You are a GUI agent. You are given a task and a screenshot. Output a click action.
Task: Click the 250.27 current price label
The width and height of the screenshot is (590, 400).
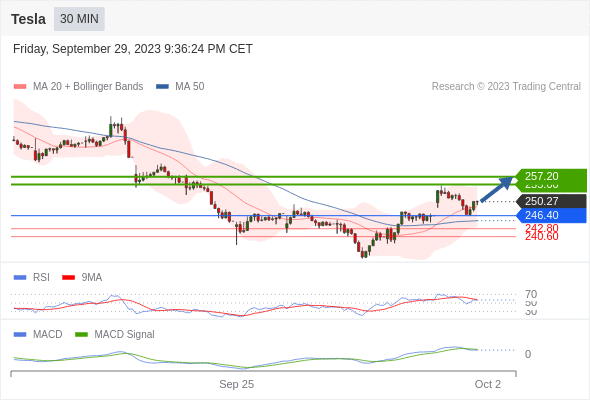[x=551, y=201]
